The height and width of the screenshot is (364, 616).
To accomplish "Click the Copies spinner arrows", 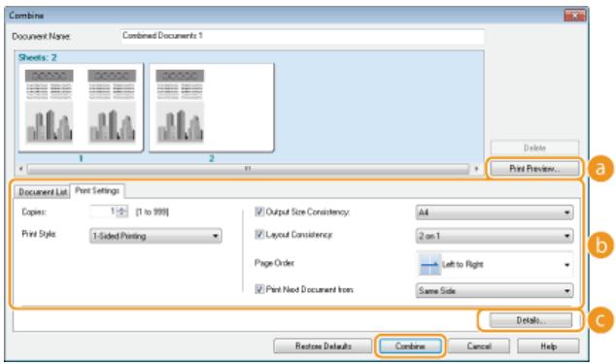I will [122, 212].
